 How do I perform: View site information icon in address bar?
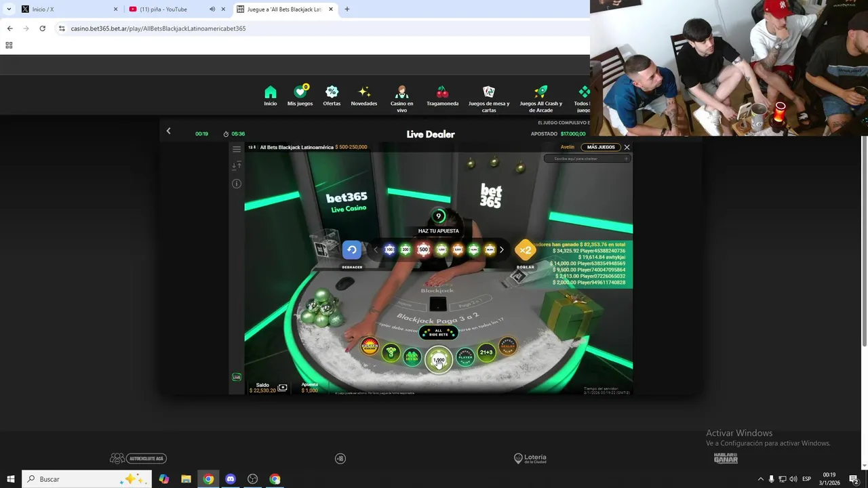click(62, 28)
